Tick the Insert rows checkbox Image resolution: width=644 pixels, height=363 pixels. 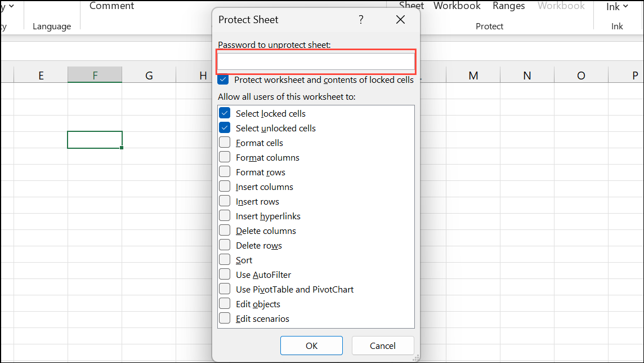click(x=225, y=201)
